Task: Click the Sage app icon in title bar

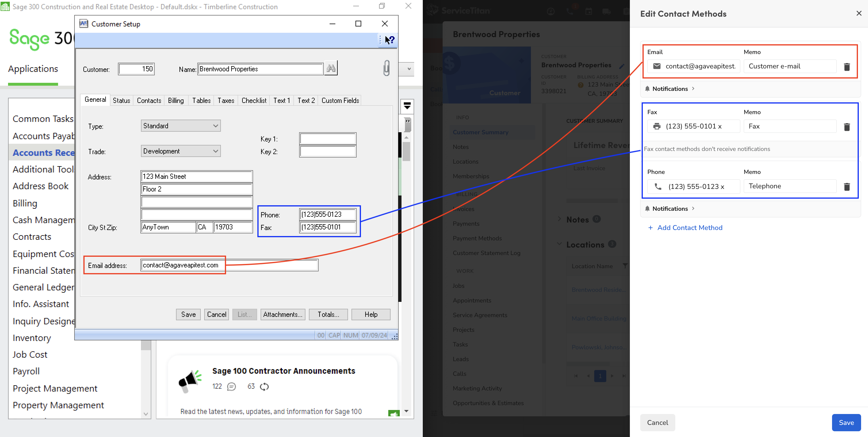Action: pyautogui.click(x=5, y=6)
